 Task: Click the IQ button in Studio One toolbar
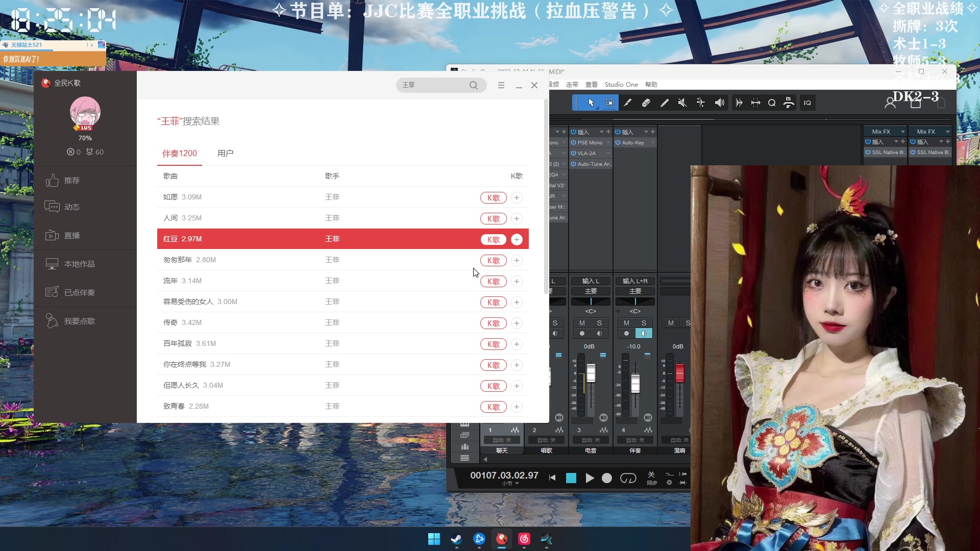pyautogui.click(x=807, y=103)
